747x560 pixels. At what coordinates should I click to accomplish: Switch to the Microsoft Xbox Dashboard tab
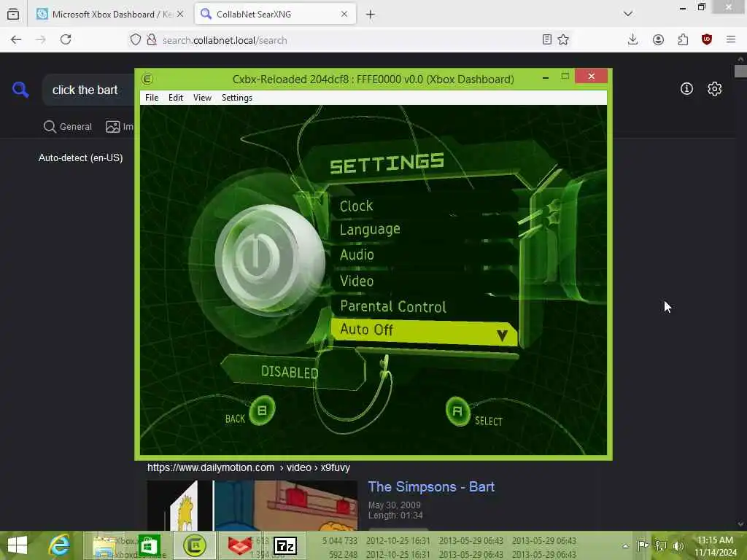click(x=111, y=15)
